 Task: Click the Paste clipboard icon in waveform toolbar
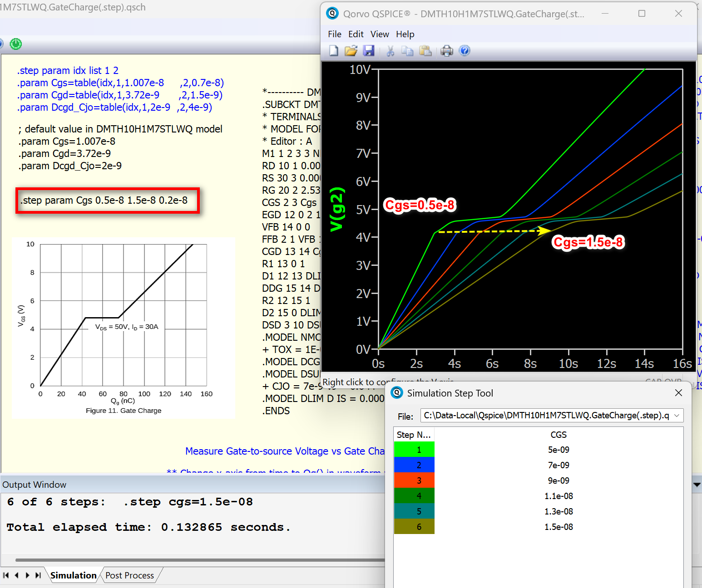[425, 51]
